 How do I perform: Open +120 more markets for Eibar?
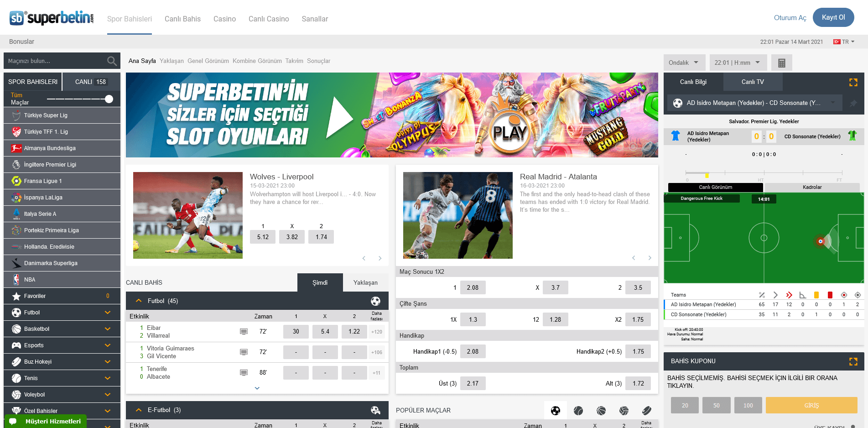point(377,332)
